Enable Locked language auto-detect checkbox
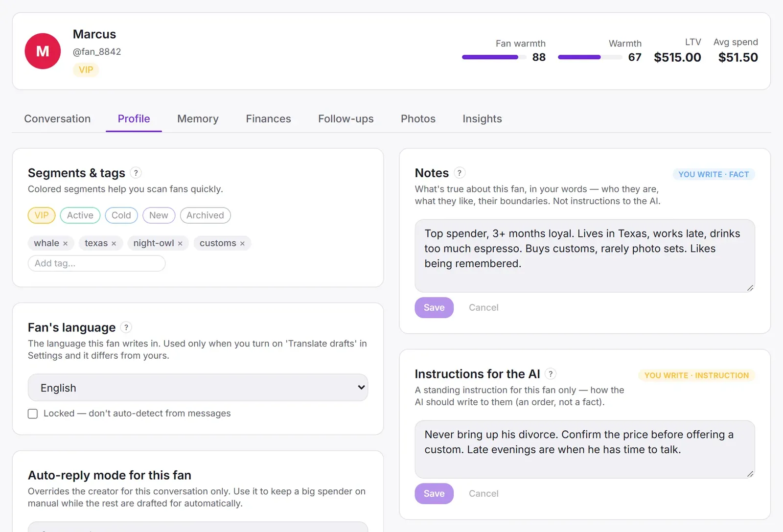The width and height of the screenshot is (783, 532). click(33, 414)
